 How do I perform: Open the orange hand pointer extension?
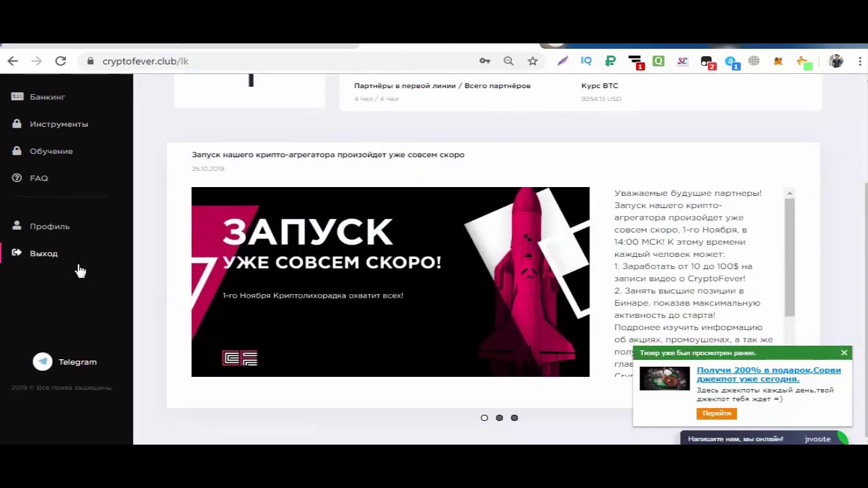click(x=804, y=62)
